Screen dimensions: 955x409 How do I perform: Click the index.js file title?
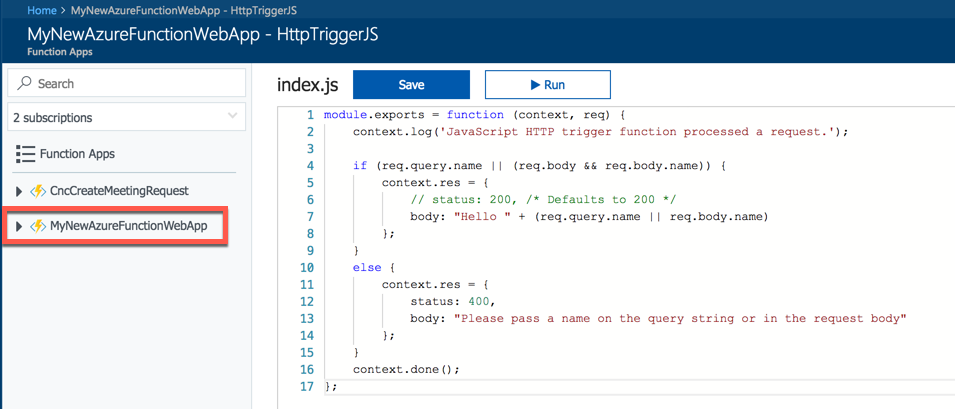307,85
